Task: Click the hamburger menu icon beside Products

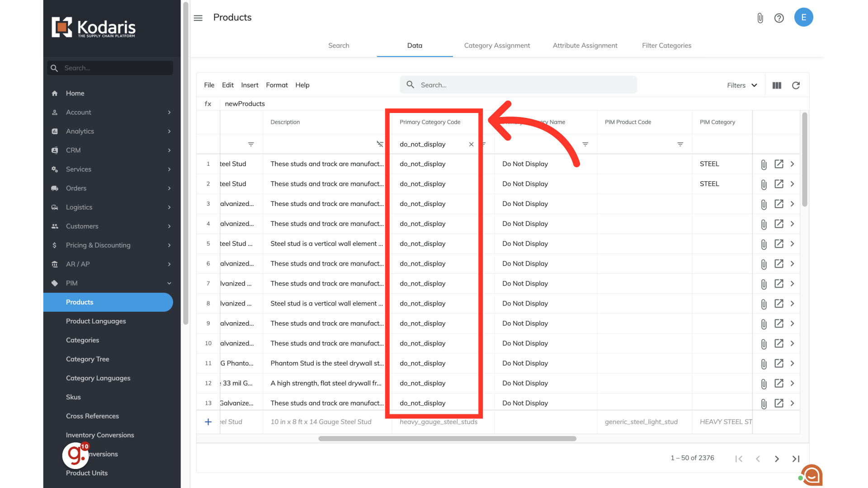Action: pyautogui.click(x=198, y=18)
